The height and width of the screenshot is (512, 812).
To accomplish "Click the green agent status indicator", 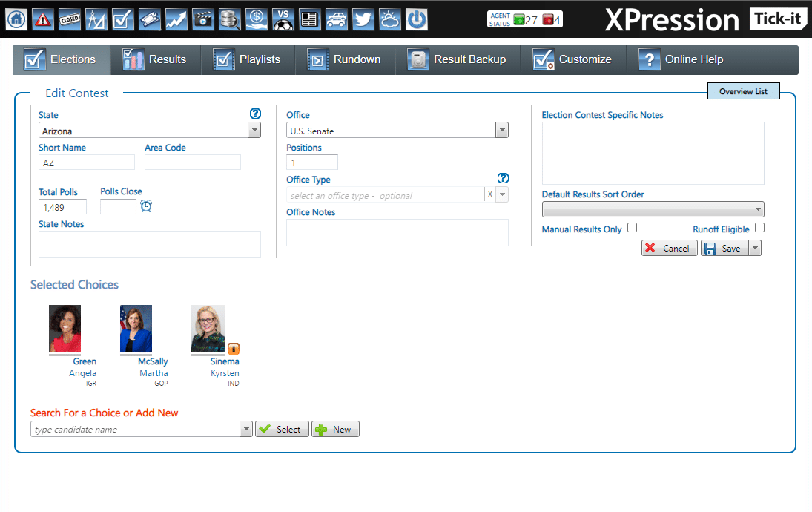I will point(519,20).
